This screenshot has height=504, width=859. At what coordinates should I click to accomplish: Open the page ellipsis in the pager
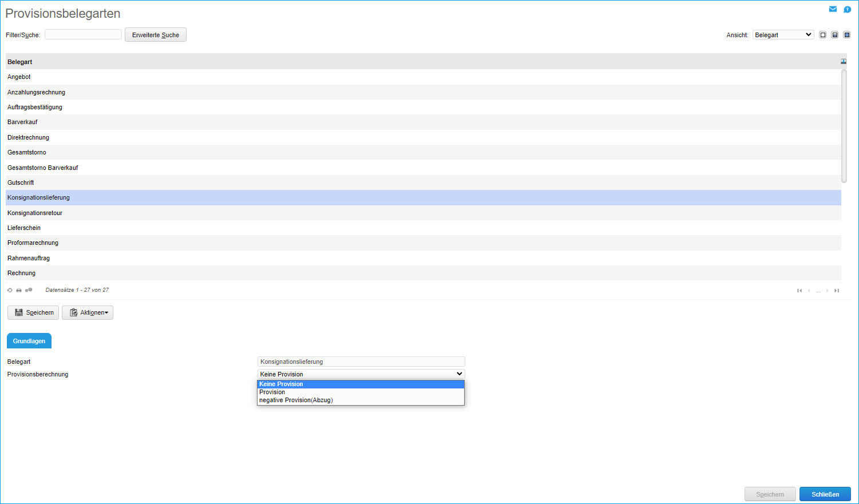click(x=818, y=291)
